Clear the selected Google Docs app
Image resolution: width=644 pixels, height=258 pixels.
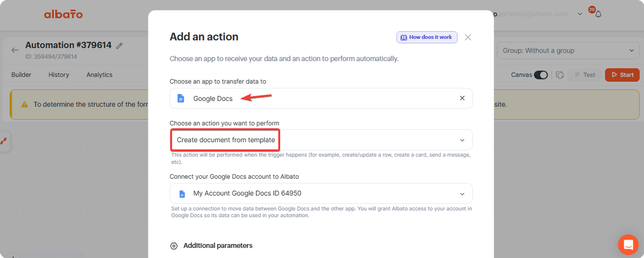tap(462, 98)
